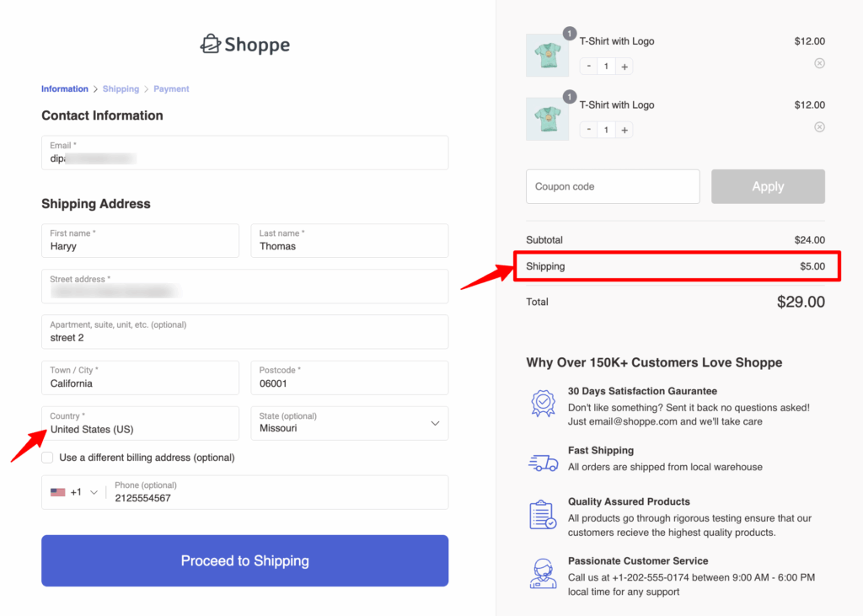Click the quality assured clipboard icon
Screen dimensions: 863x616
[x=543, y=515]
